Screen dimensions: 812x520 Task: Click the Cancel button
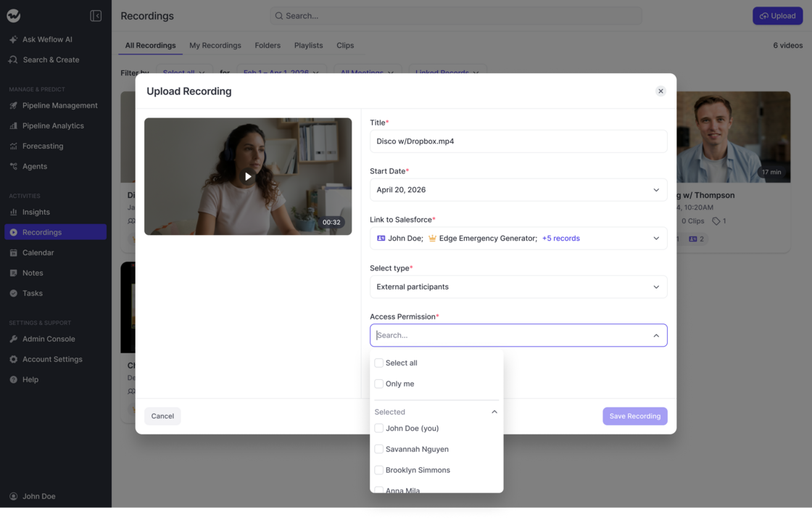click(162, 416)
